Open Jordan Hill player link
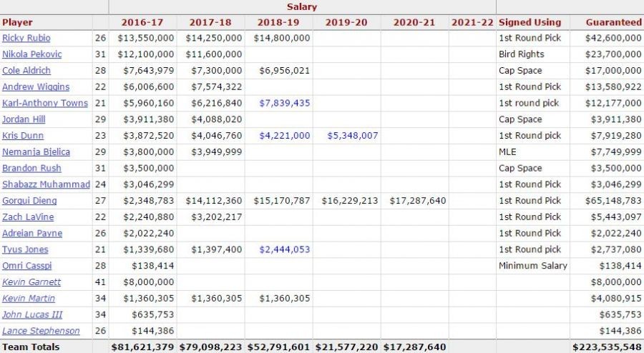 pyautogui.click(x=24, y=119)
